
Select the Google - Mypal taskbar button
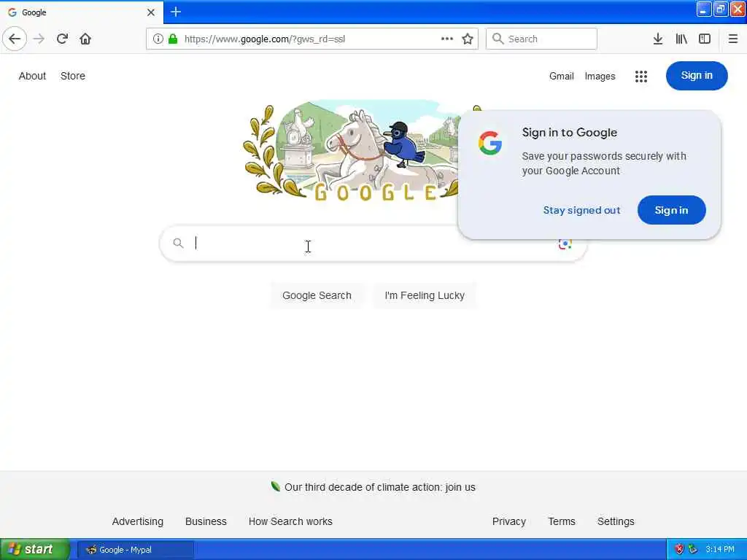pyautogui.click(x=136, y=550)
